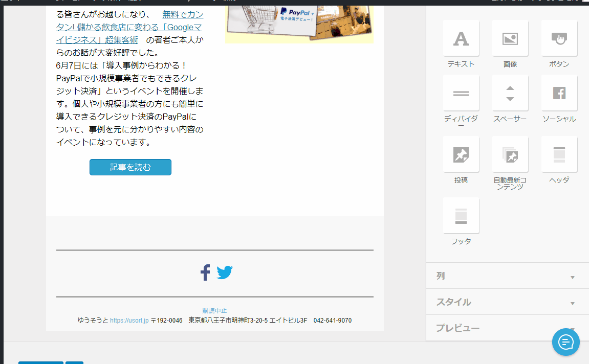This screenshot has width=589, height=364.
Task: Choose the ボタン (Button) widget icon
Action: click(x=559, y=38)
